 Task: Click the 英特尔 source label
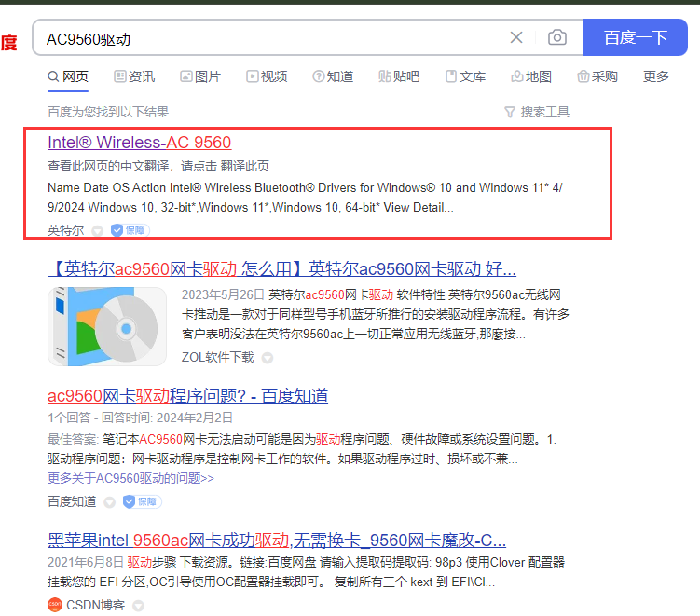tap(65, 230)
